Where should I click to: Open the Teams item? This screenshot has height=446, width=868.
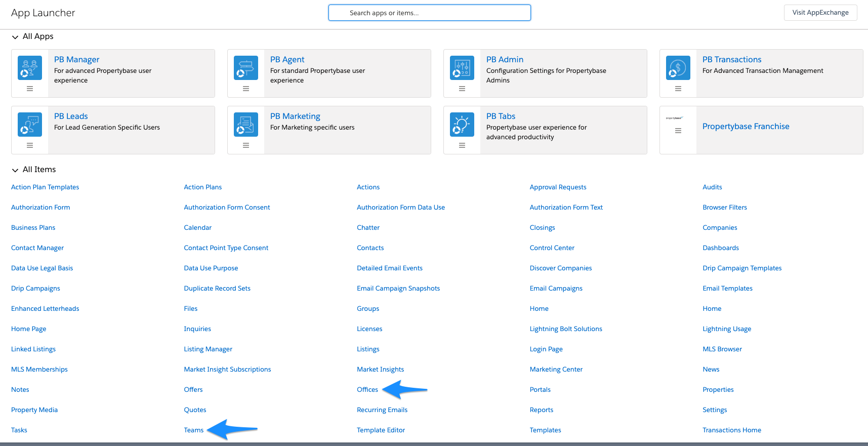tap(194, 430)
